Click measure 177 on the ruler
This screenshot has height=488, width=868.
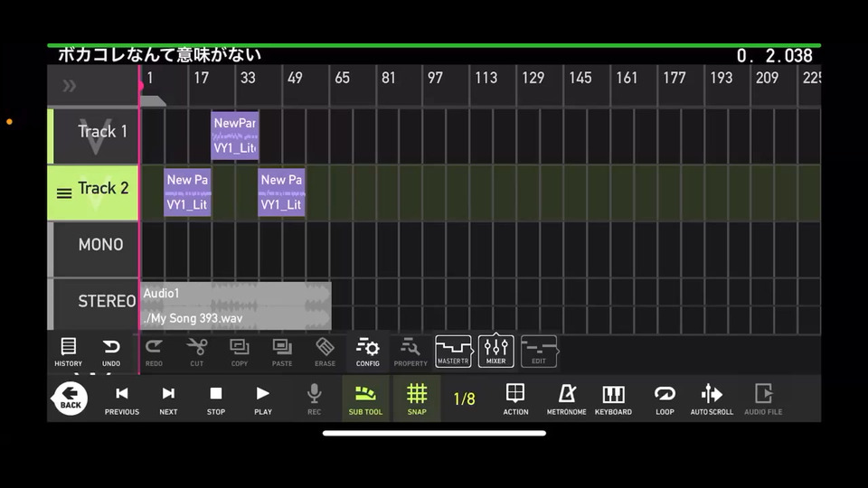point(675,78)
